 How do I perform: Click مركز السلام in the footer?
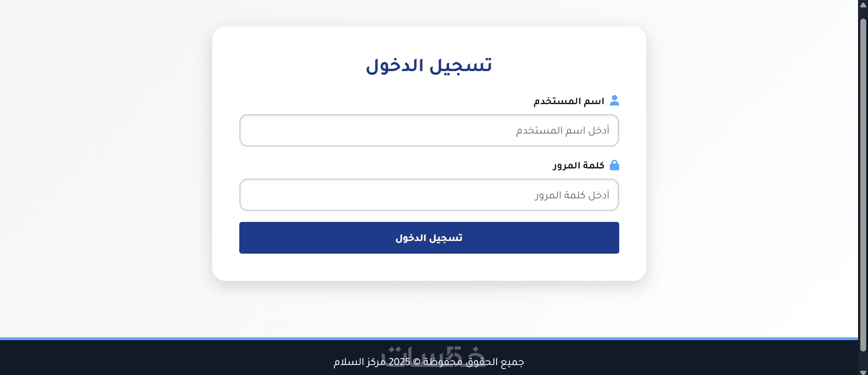tap(360, 362)
